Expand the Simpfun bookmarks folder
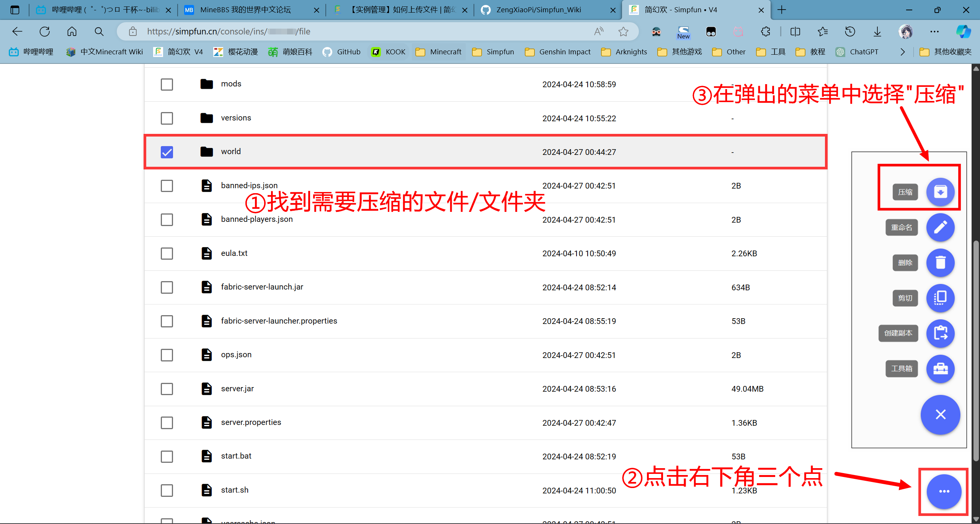Screen dimensions: 980x524 493,52
